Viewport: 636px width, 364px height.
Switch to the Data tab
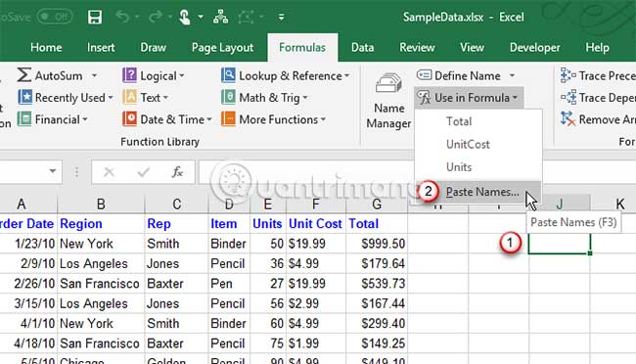coord(362,48)
